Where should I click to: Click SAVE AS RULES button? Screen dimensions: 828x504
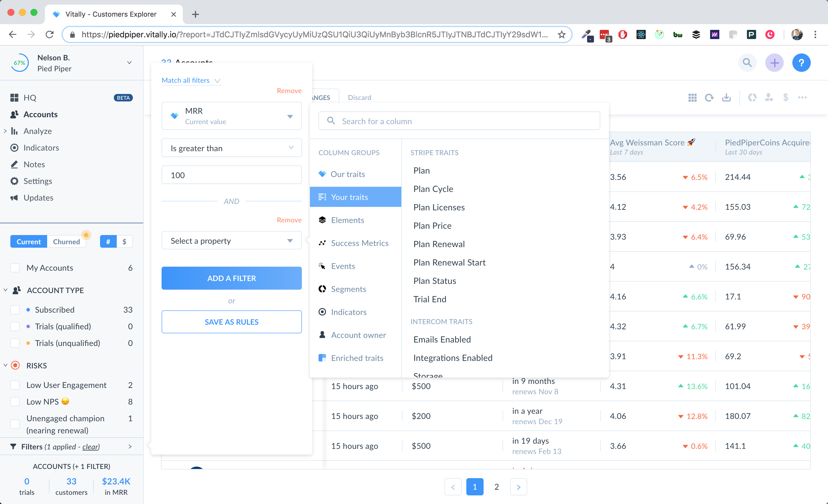pyautogui.click(x=231, y=322)
